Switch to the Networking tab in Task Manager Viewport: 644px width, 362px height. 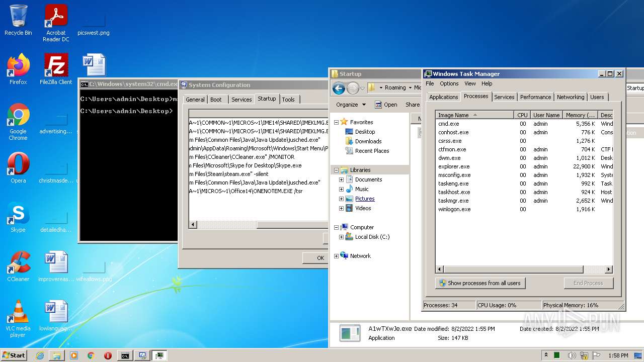pyautogui.click(x=571, y=97)
